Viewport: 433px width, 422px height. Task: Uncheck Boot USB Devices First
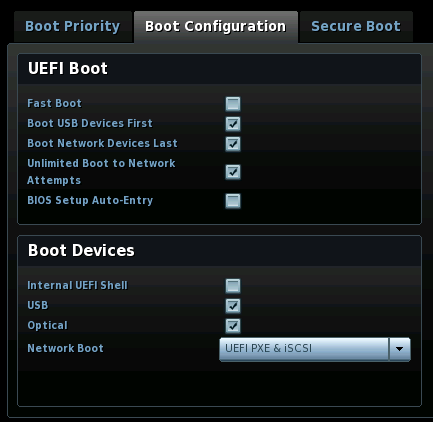(x=233, y=124)
